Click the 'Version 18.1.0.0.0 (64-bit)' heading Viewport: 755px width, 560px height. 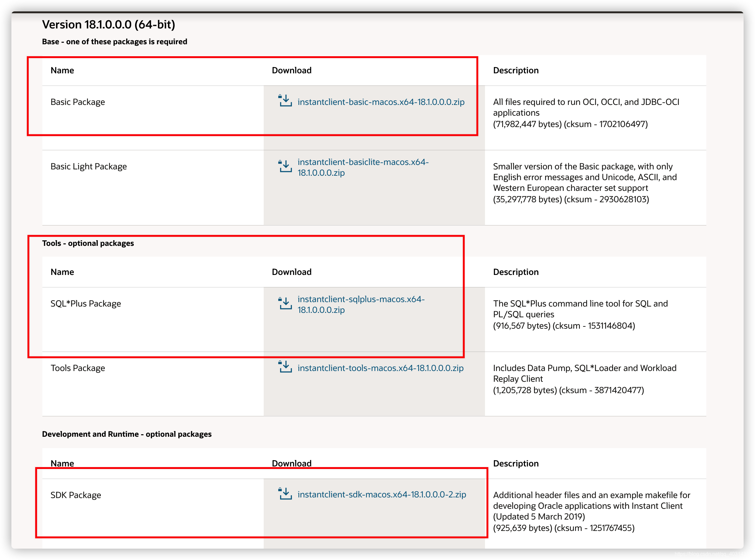108,24
